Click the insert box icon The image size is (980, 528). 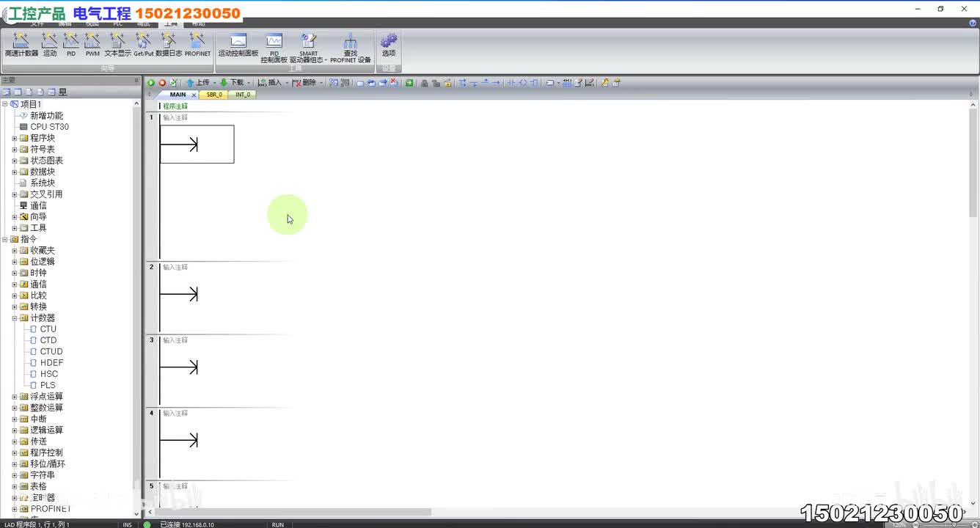534,83
